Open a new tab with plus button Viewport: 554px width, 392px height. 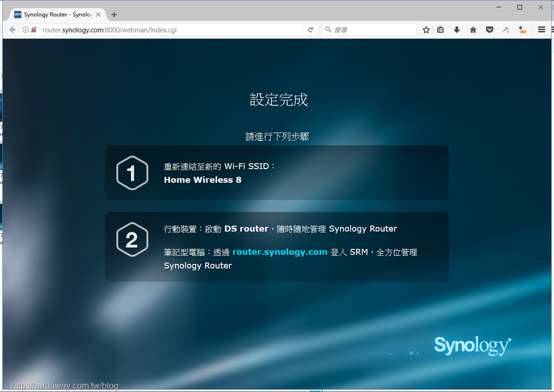tap(114, 15)
